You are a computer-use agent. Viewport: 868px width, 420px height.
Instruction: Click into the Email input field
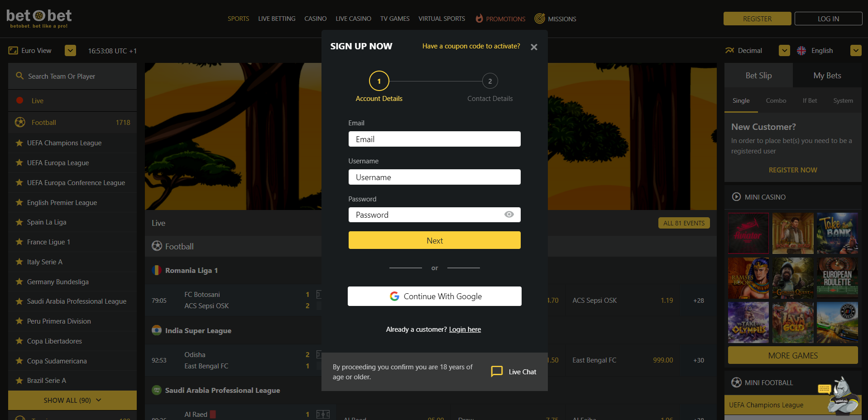435,139
